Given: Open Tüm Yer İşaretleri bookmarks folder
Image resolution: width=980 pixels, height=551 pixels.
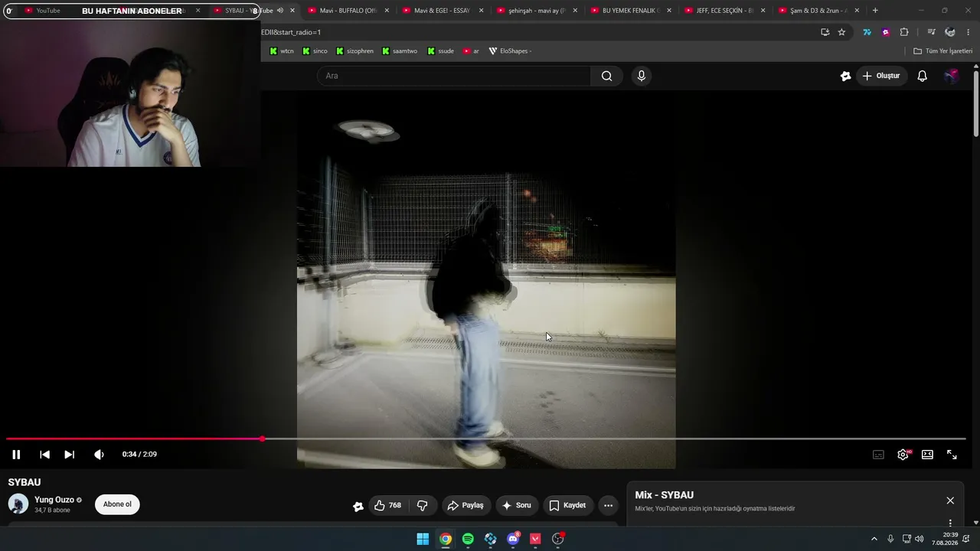Looking at the screenshot, I should (x=943, y=51).
